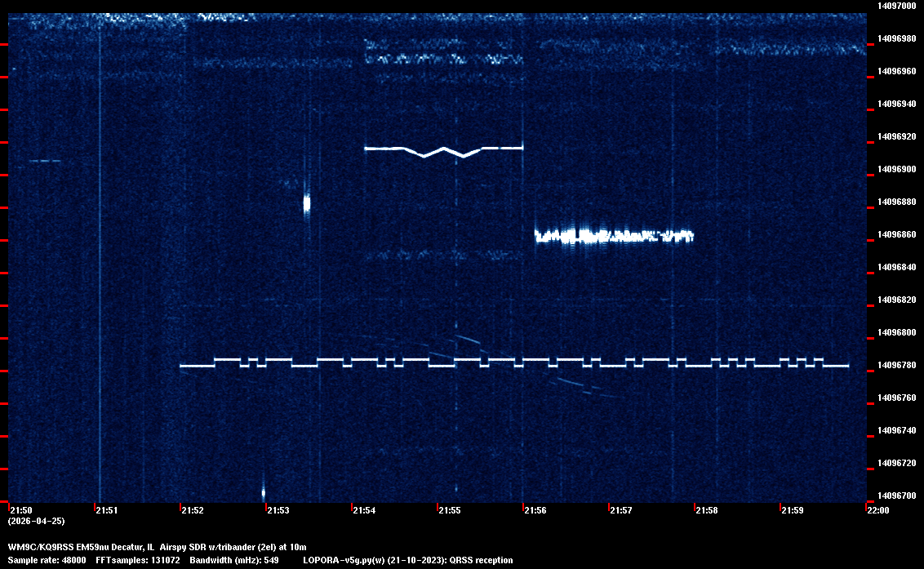Click the 21:52 time axis label
Screen dimensions: 924x569
193,510
